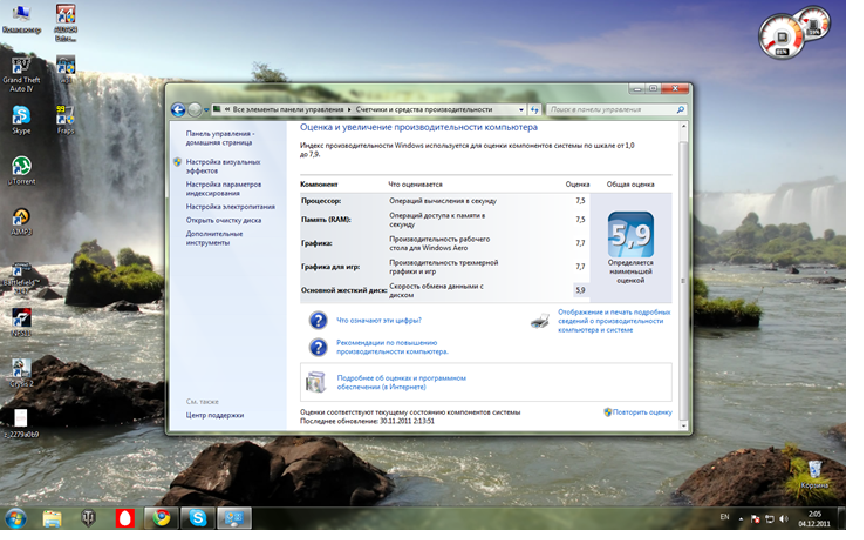Select 'Основной жесткий диск:' row label
The image size is (864, 540).
point(344,290)
